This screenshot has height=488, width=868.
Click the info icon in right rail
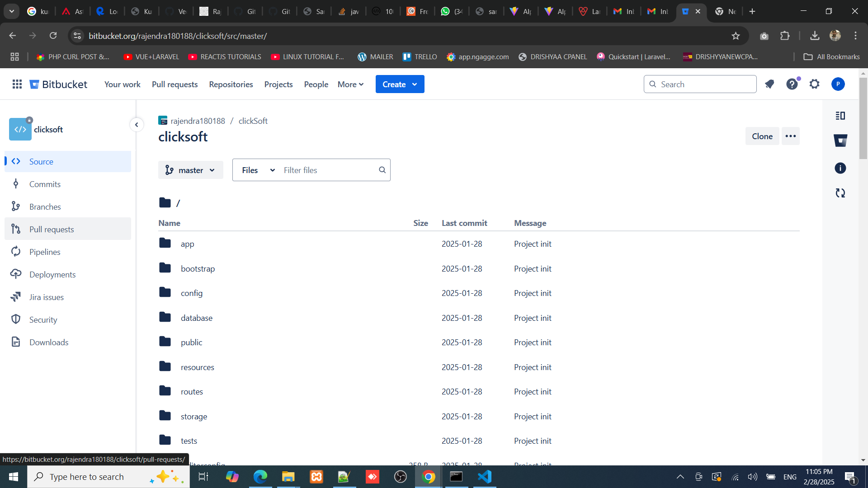[840, 168]
